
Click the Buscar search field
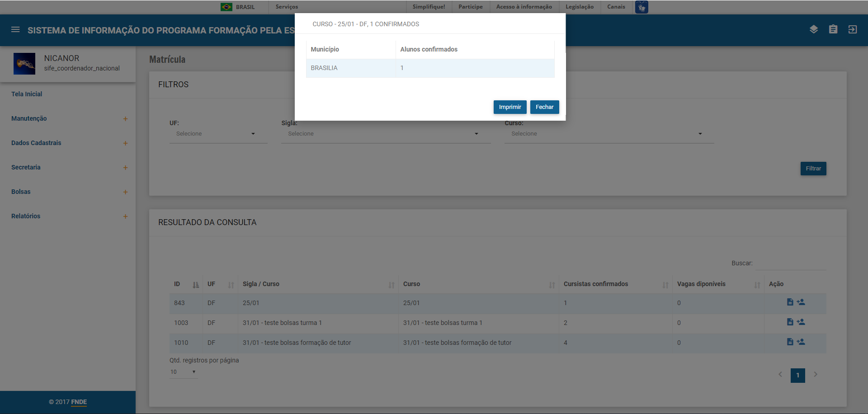(x=790, y=263)
